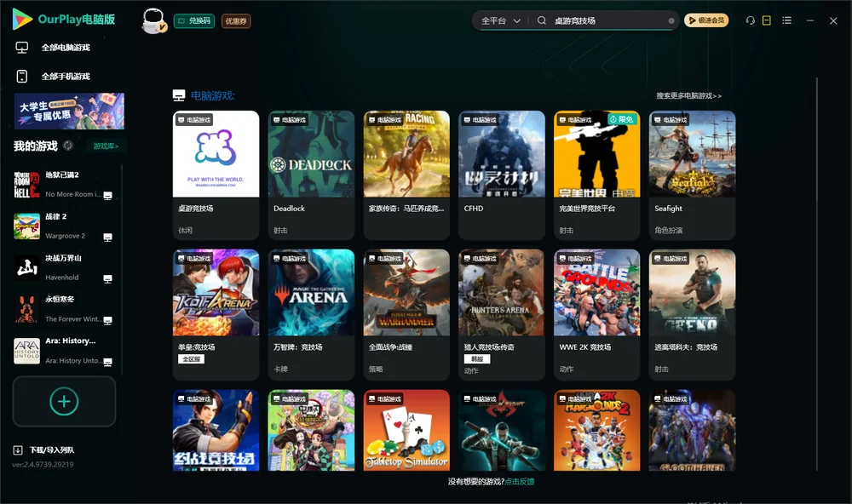
Task: Open the 大学生专属优惠 promo banner
Action: [69, 111]
